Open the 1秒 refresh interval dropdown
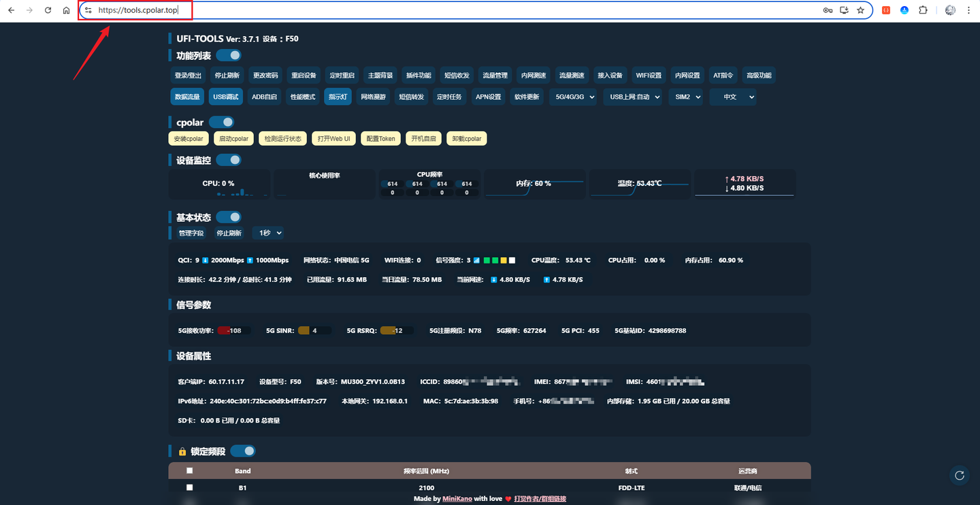The width and height of the screenshot is (980, 505). pos(269,233)
